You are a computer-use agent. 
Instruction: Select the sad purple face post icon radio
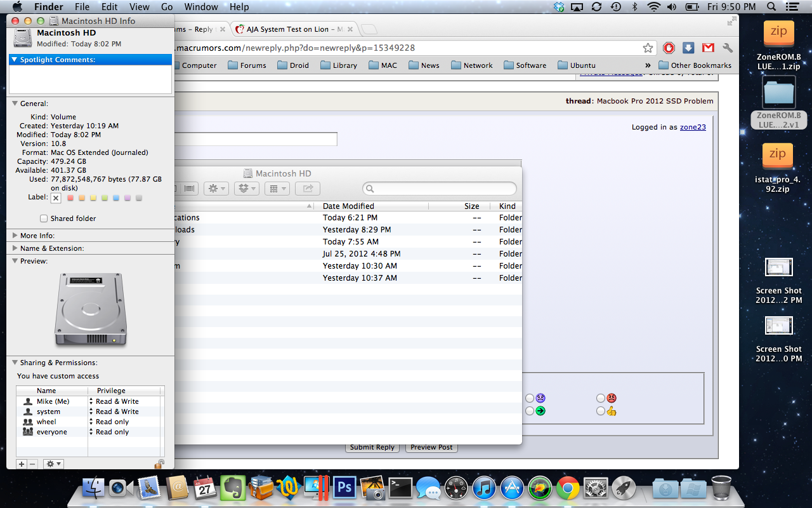[530, 398]
